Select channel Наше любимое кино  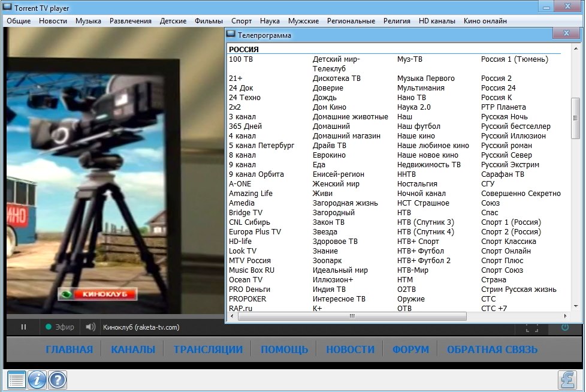(x=433, y=146)
